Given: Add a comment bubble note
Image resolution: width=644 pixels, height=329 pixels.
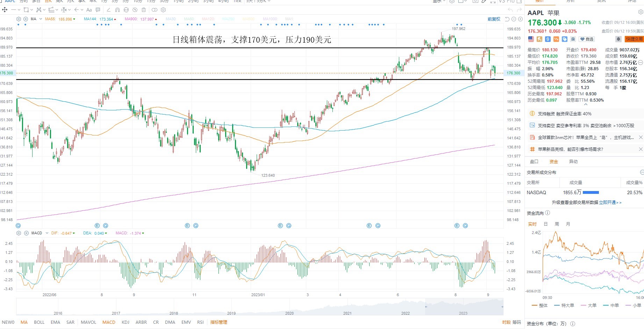Looking at the screenshot, I should pos(98,10).
